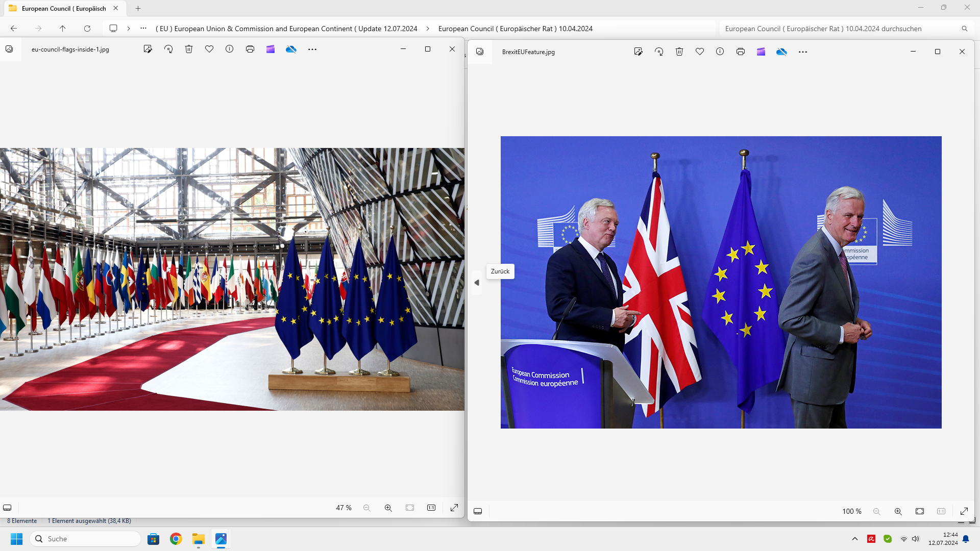Click Edit image icon in left photo window
The image size is (980, 551).
148,49
